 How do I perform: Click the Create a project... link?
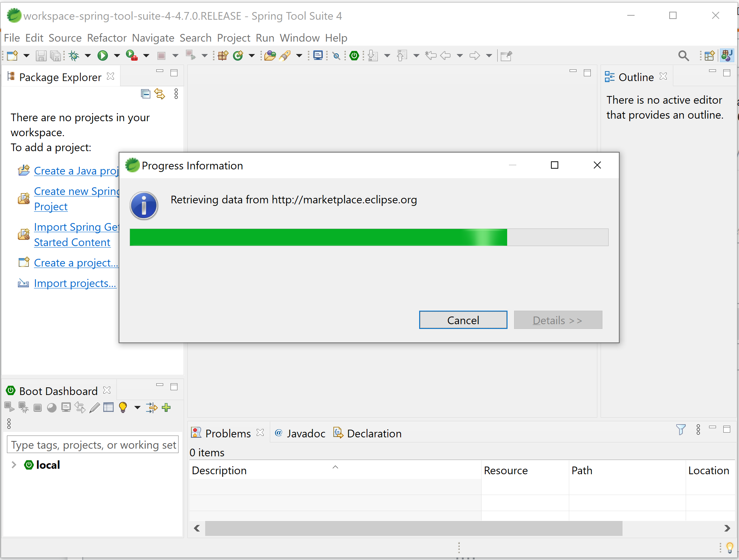coord(76,263)
